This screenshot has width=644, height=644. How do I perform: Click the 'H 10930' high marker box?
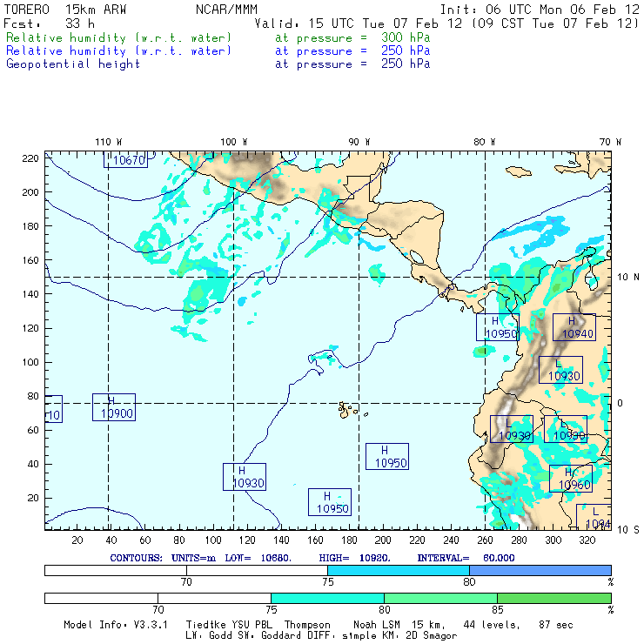[x=245, y=477]
